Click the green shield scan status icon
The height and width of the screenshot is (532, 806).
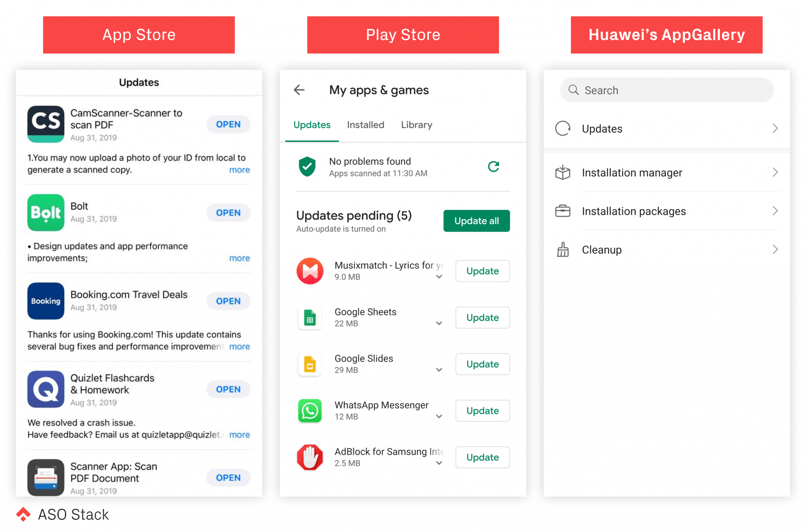coord(307,166)
